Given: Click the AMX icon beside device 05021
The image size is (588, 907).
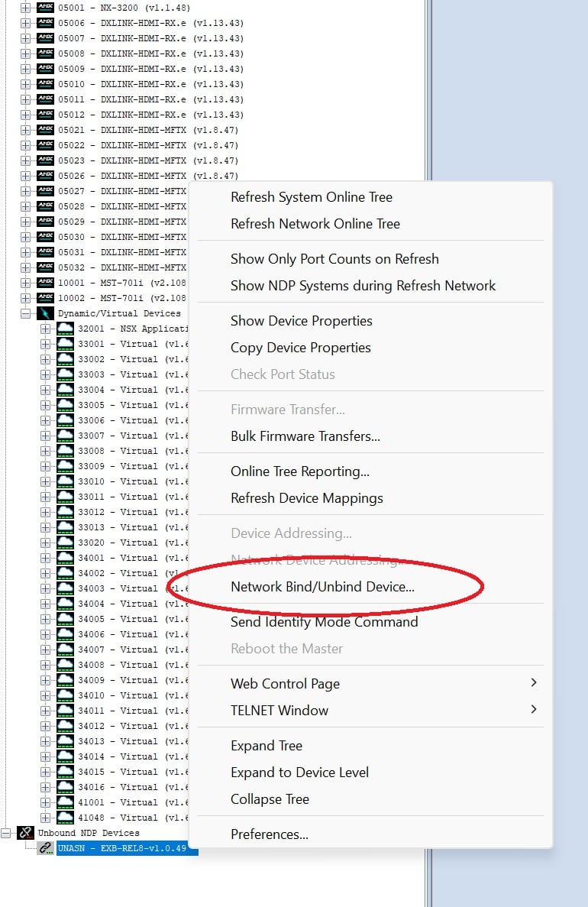Looking at the screenshot, I should (x=45, y=130).
